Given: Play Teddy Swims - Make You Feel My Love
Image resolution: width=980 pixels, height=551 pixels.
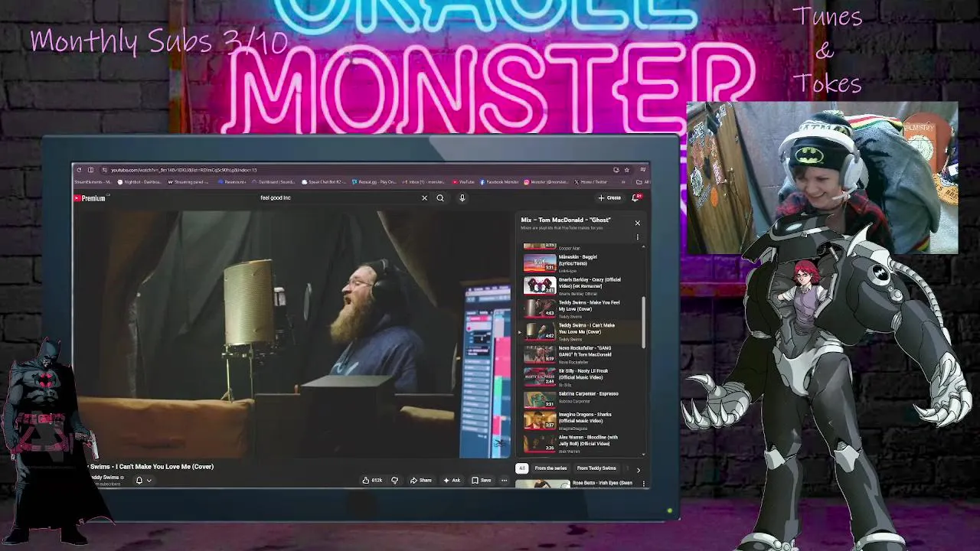Looking at the screenshot, I should click(582, 308).
